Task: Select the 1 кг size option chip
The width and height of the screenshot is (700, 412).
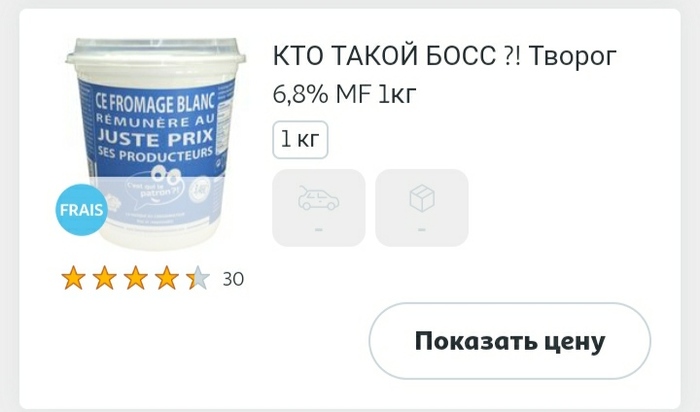Action: (x=300, y=140)
